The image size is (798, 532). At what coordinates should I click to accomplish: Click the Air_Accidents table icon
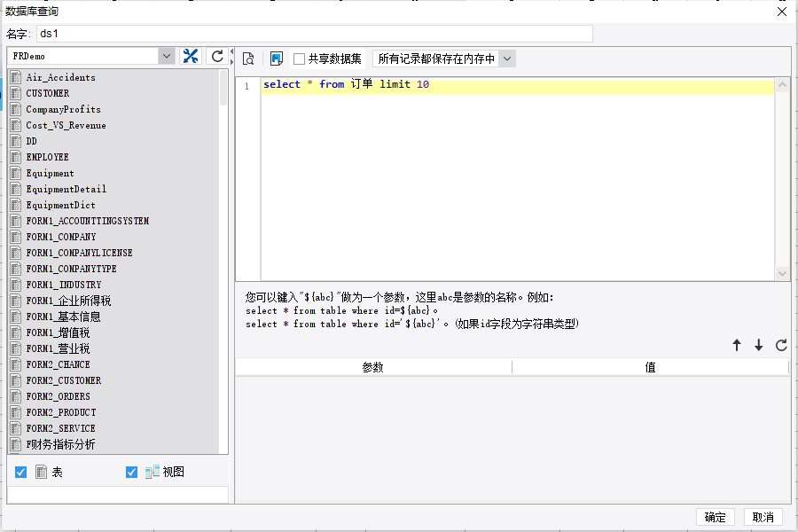click(16, 77)
